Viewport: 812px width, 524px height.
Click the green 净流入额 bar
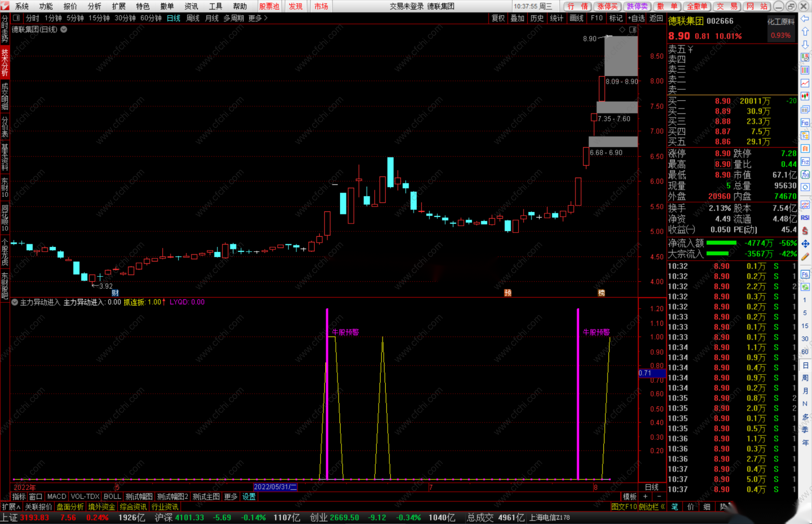point(721,243)
